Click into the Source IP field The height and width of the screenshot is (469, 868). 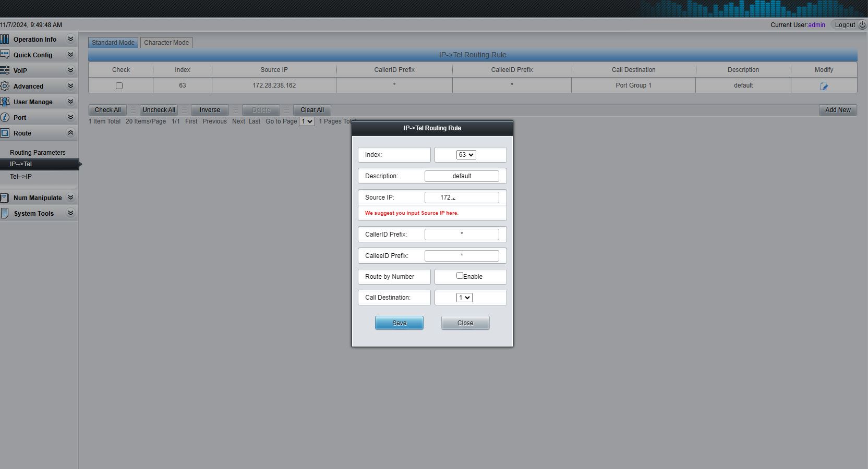click(462, 198)
